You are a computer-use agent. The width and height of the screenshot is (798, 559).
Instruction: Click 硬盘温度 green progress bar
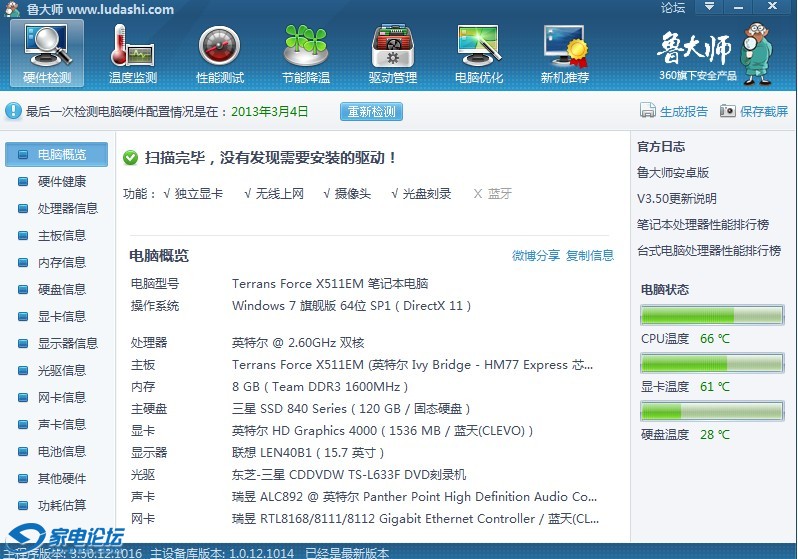pyautogui.click(x=712, y=411)
